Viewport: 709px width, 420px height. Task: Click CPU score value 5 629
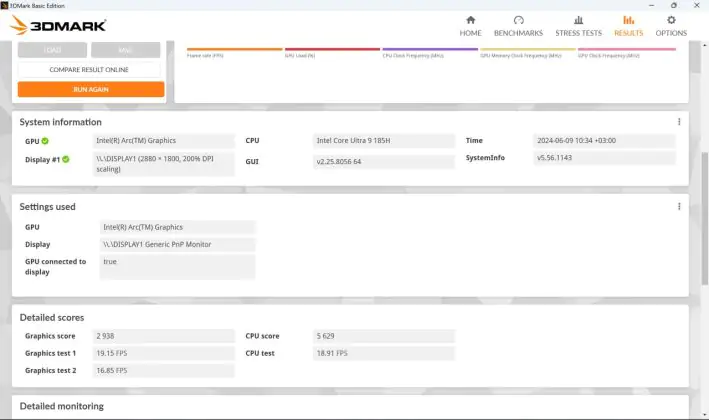[x=383, y=336]
